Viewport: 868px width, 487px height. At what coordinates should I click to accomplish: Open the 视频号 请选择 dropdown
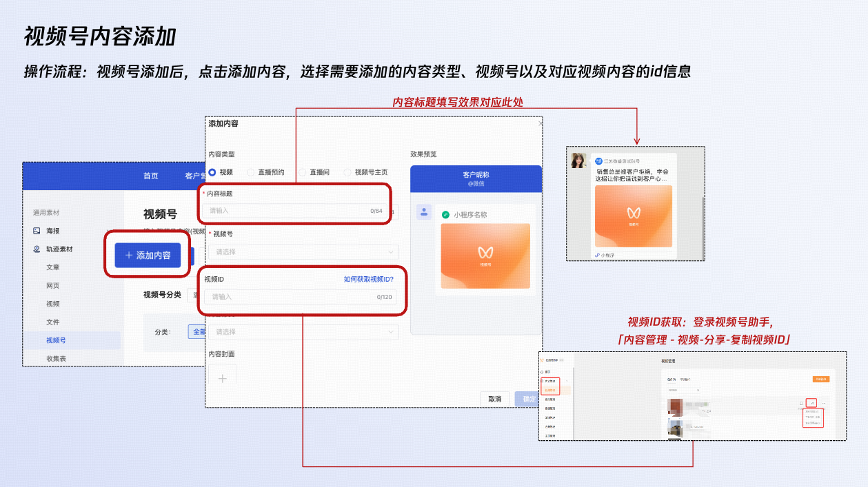[x=303, y=252]
